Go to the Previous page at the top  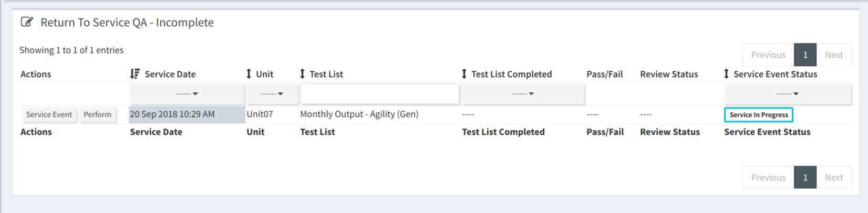tap(768, 55)
